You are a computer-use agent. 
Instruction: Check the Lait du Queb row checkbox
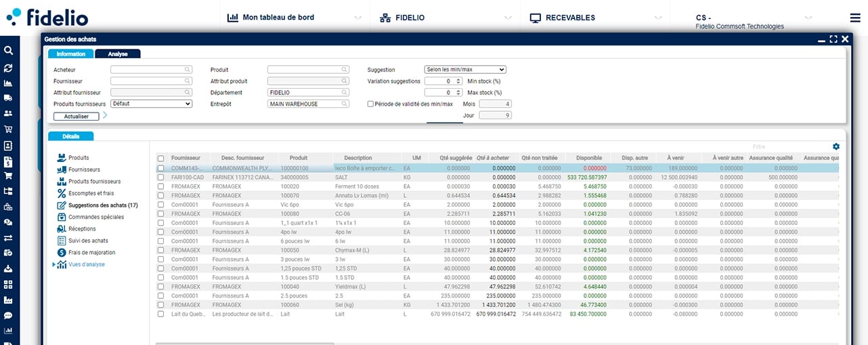160,314
